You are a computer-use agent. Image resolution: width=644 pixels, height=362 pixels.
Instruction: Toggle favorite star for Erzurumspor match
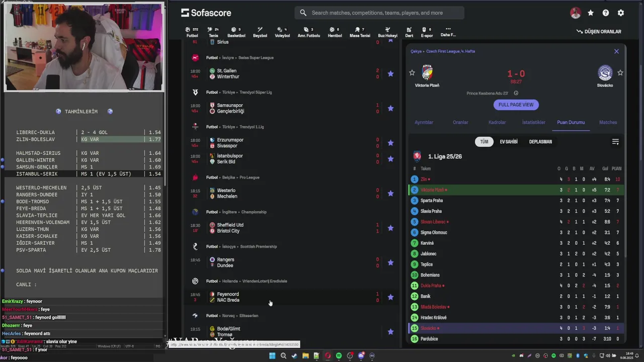(390, 143)
